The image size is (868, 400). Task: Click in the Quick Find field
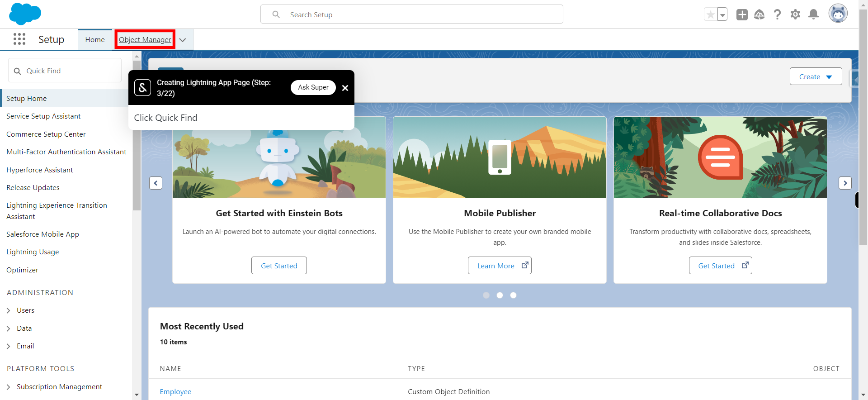click(65, 71)
